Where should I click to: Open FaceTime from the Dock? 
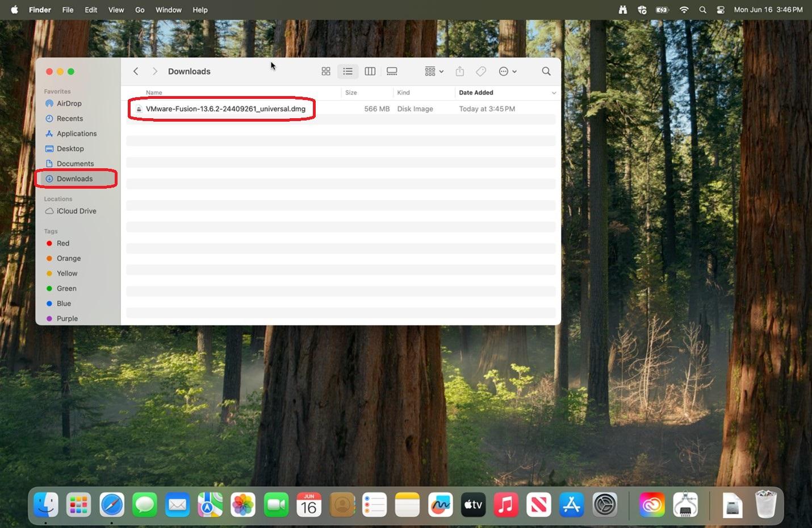tap(276, 505)
